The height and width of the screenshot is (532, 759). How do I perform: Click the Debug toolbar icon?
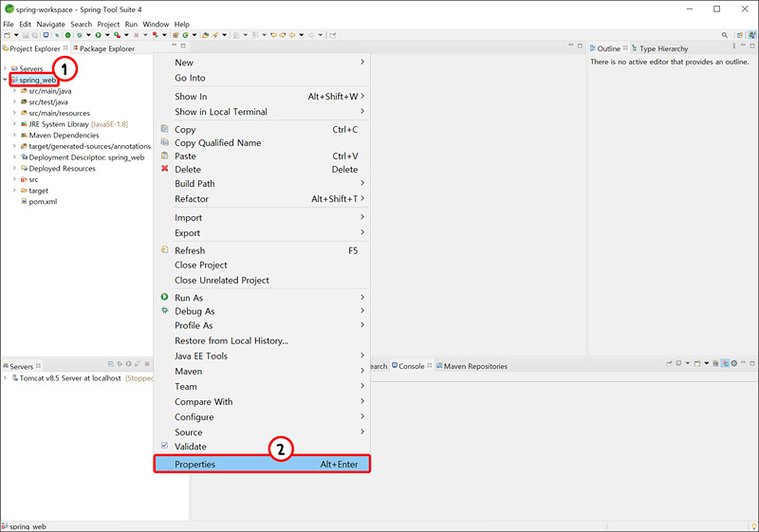click(80, 35)
